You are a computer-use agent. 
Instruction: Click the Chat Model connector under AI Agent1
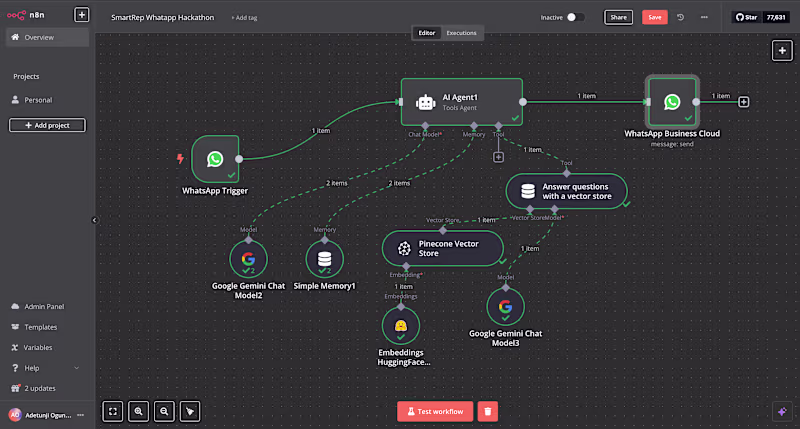point(425,125)
